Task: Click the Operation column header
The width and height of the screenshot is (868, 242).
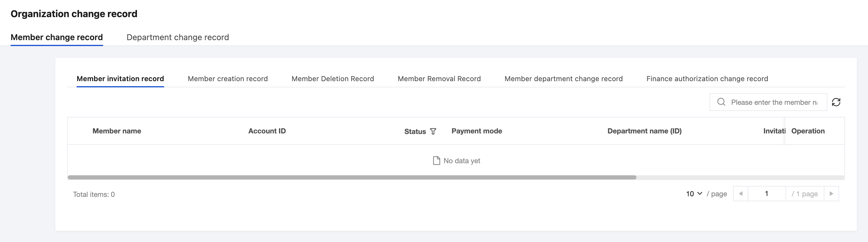Action: click(x=808, y=131)
